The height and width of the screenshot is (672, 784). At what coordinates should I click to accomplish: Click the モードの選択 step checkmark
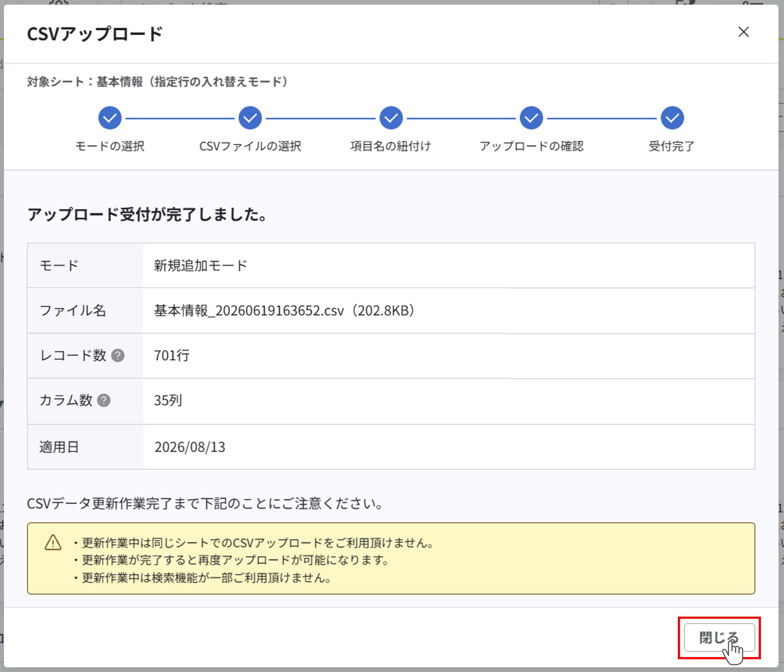coord(110,118)
